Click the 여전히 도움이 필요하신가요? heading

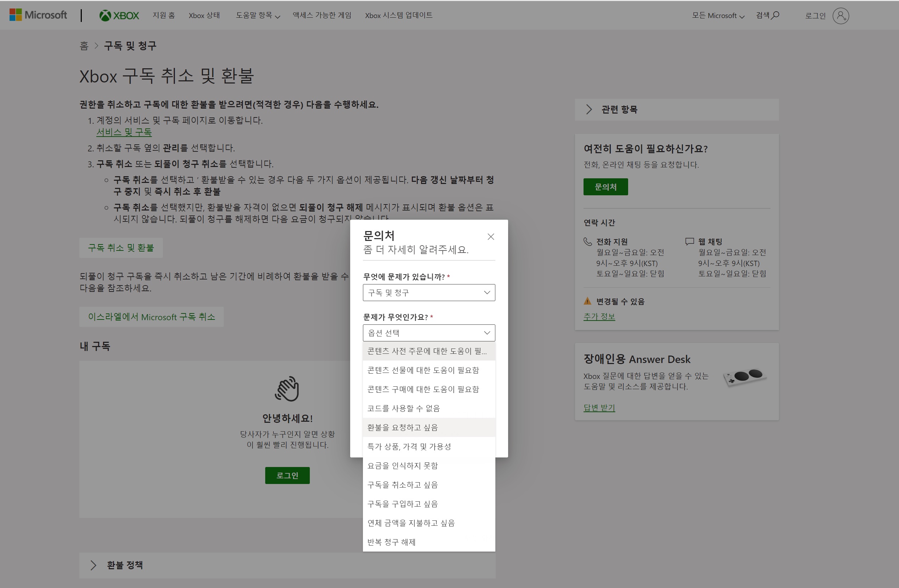tap(645, 149)
